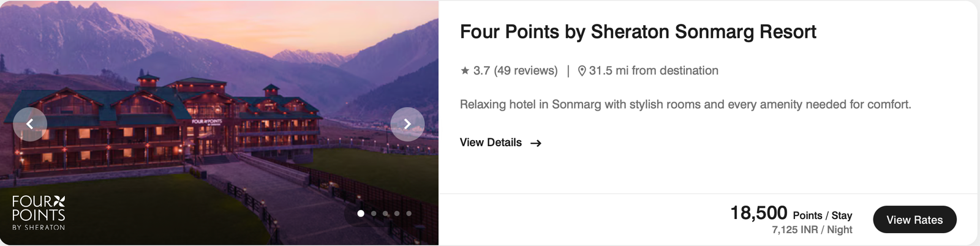Click the arrow beside View Details

coord(536,143)
